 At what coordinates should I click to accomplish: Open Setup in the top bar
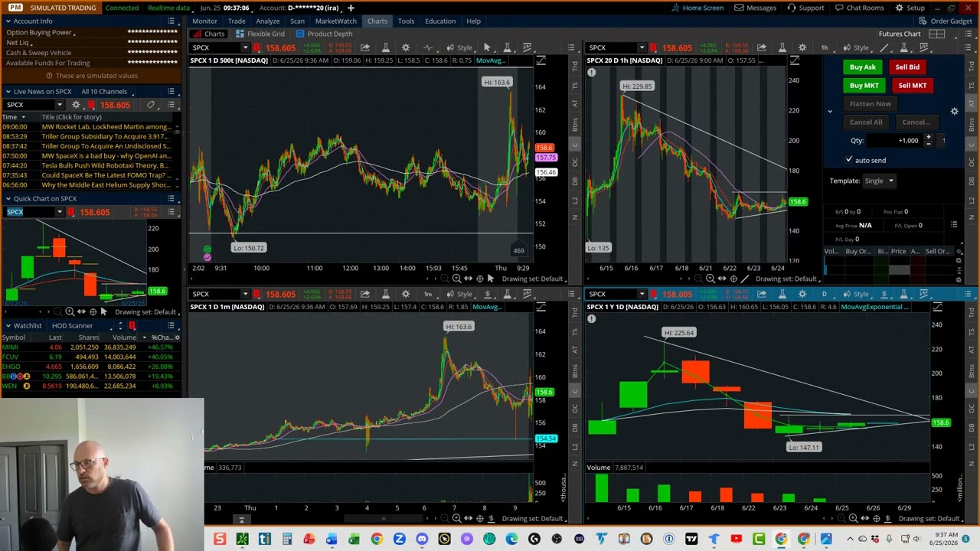pos(910,8)
